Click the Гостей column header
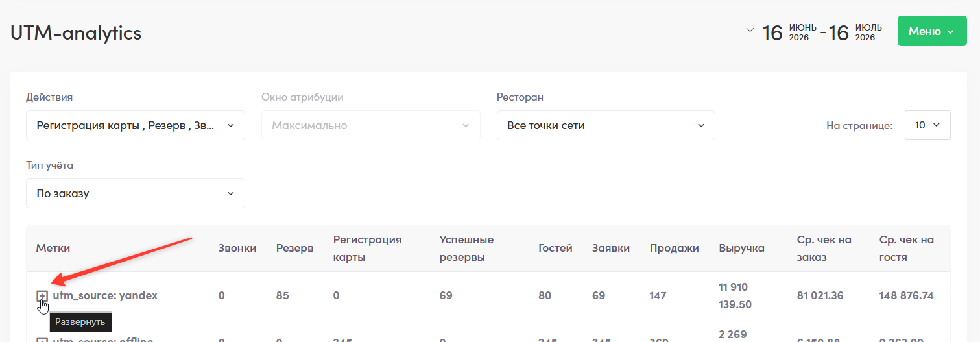Screen dimensions: 980x342 tap(555, 248)
